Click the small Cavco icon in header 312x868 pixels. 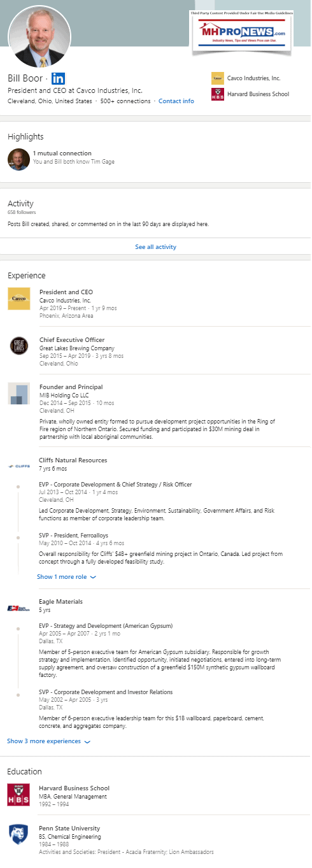click(x=217, y=79)
